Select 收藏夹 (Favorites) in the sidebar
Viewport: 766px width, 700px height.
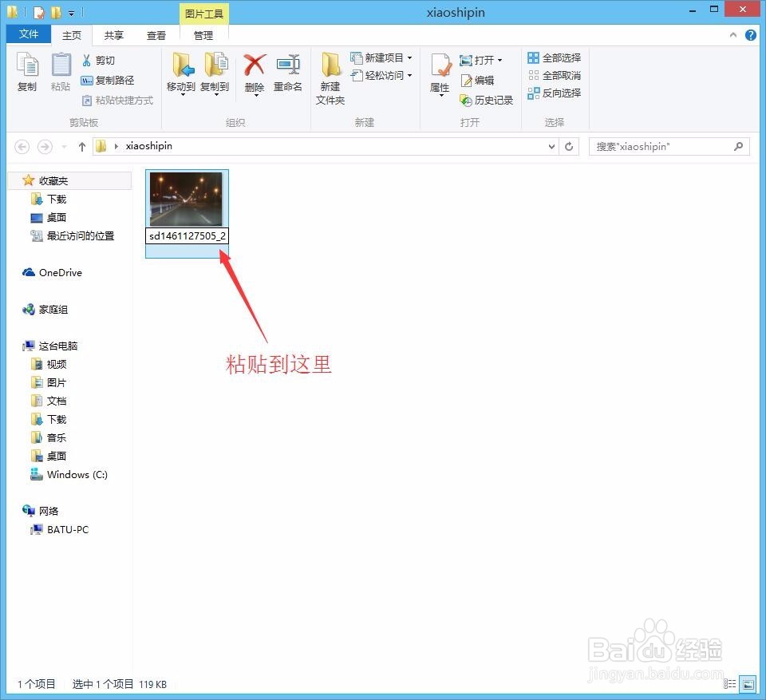pyautogui.click(x=70, y=181)
